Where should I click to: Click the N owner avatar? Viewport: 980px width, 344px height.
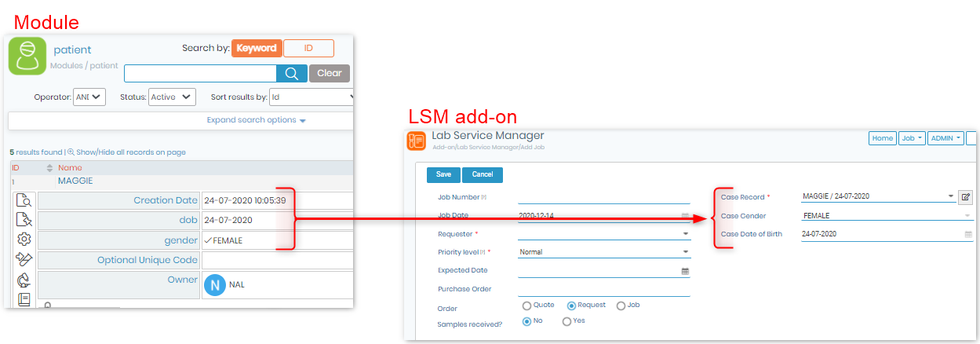(x=214, y=286)
